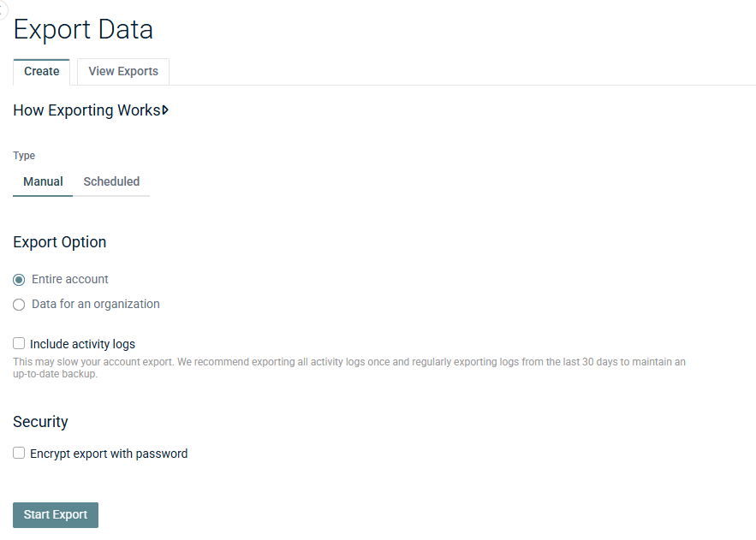Click the Start Export button
The width and height of the screenshot is (756, 540).
click(x=56, y=515)
